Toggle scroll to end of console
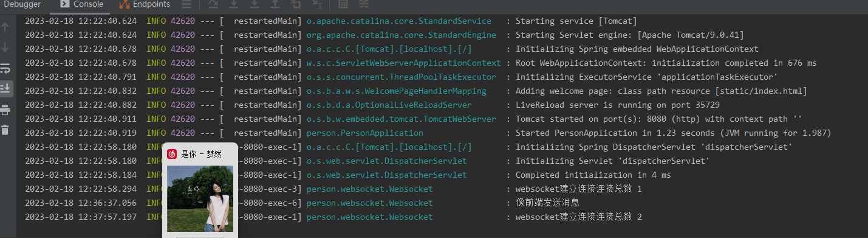The image size is (868, 238). pyautogui.click(x=5, y=88)
